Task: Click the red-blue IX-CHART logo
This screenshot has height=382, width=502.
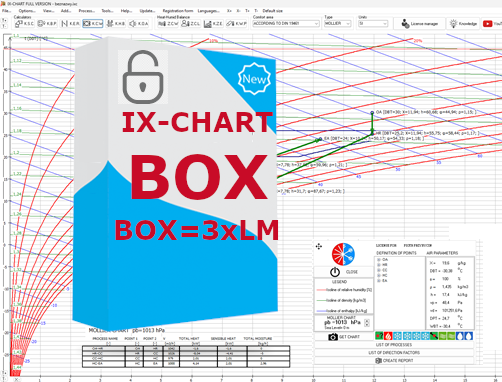Action: coord(343,254)
